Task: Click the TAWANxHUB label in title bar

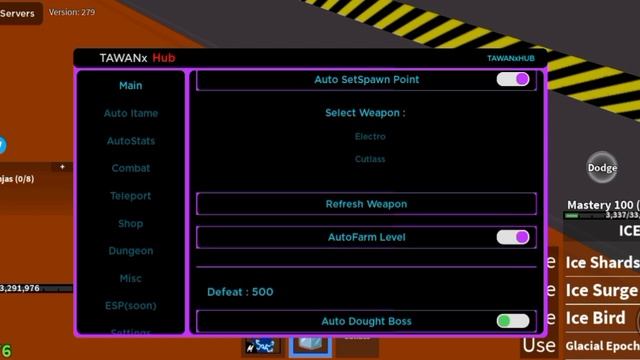Action: pyautogui.click(x=511, y=58)
